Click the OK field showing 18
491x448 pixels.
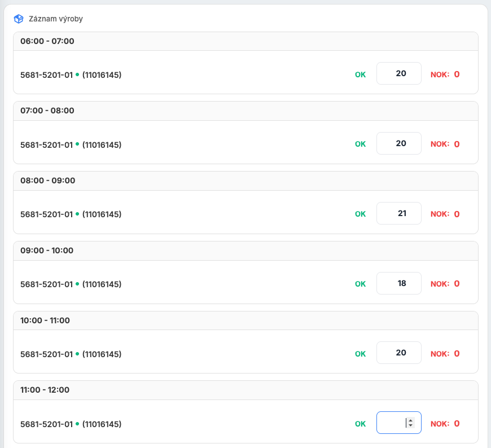pyautogui.click(x=398, y=284)
